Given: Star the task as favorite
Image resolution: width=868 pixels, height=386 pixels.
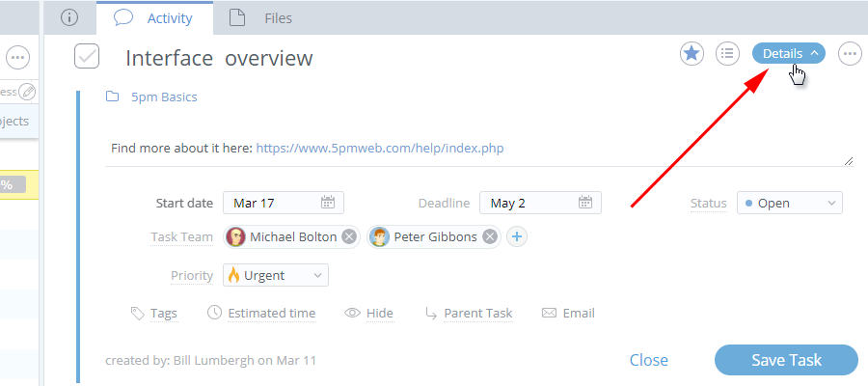Looking at the screenshot, I should (x=692, y=54).
